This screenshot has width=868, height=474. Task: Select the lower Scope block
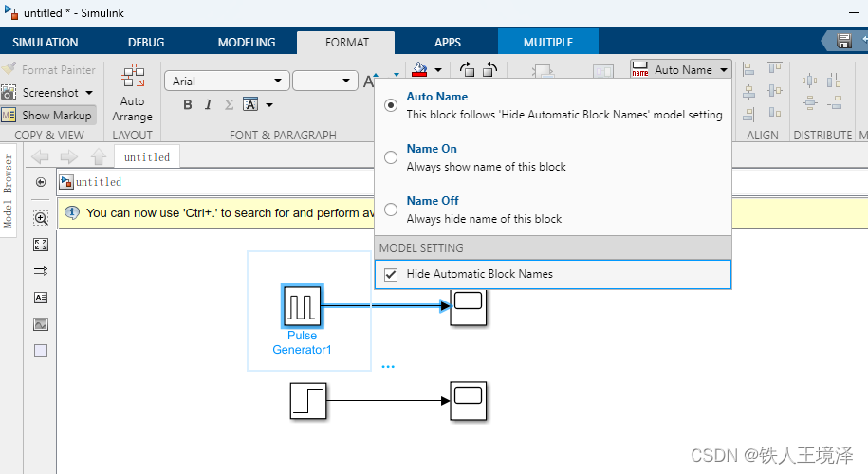(469, 401)
